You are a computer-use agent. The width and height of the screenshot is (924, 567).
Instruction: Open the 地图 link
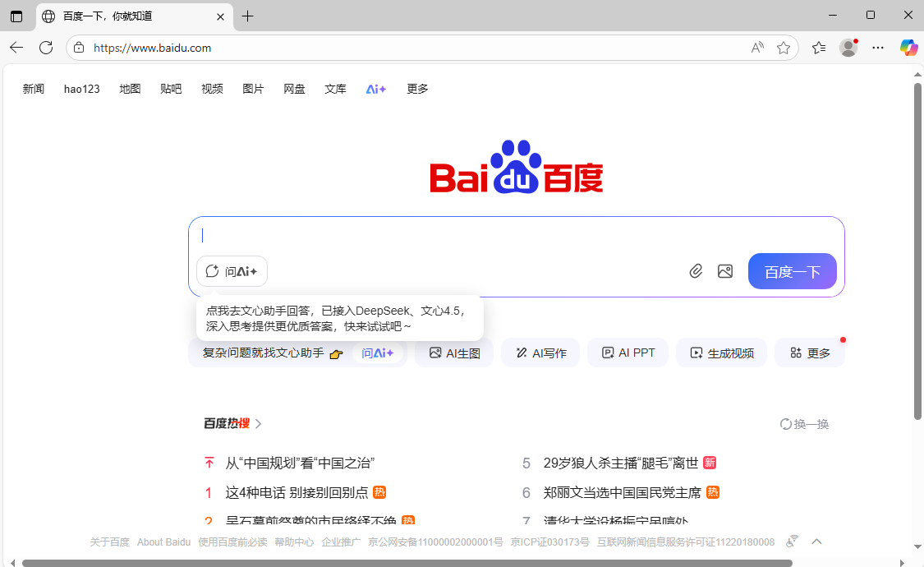coord(131,89)
